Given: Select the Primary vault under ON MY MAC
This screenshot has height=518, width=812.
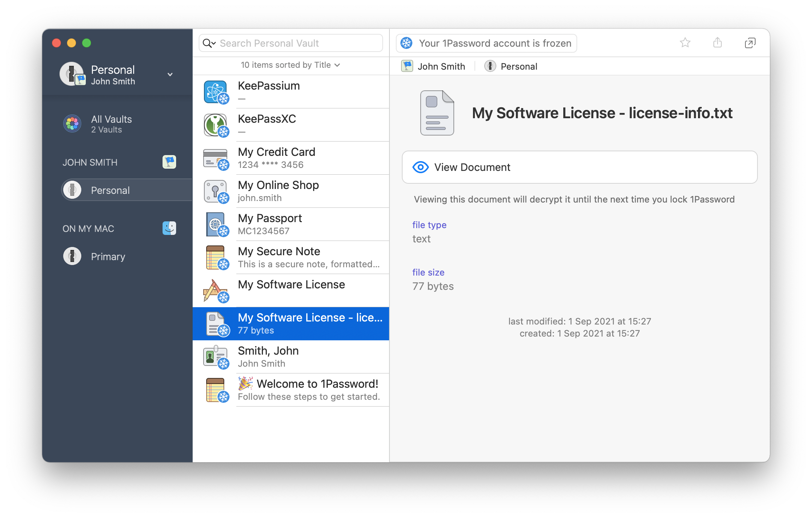Looking at the screenshot, I should pyautogui.click(x=108, y=256).
